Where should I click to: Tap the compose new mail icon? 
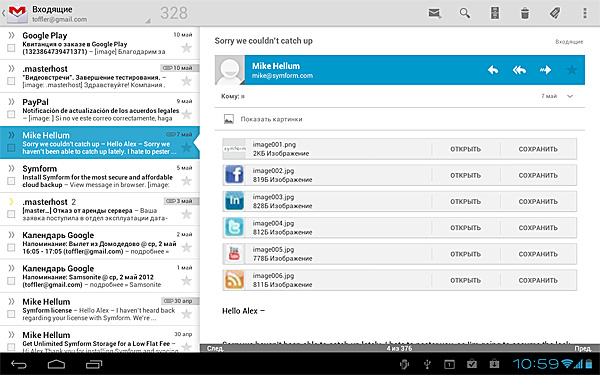pyautogui.click(x=434, y=13)
